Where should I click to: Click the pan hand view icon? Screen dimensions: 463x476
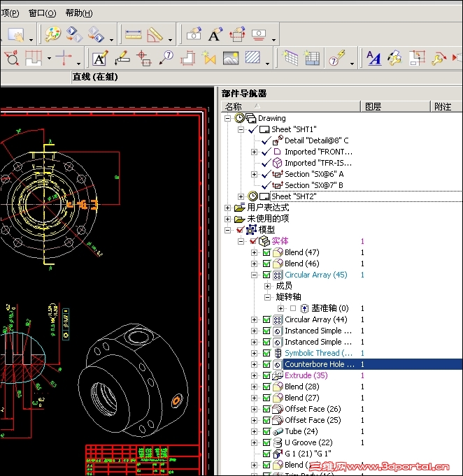point(16,34)
